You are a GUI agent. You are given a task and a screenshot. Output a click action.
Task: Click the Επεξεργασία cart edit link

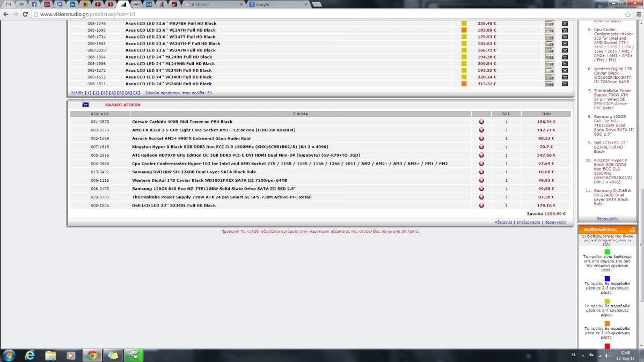[528, 222]
